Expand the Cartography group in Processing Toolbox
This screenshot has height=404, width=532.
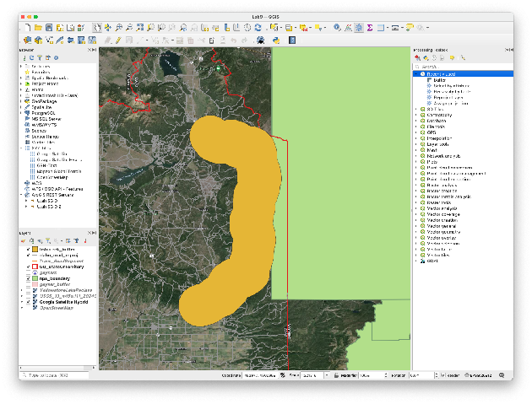pos(416,116)
